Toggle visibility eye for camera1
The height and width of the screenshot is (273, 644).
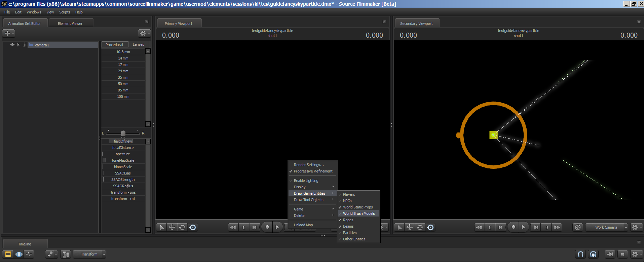coord(12,45)
